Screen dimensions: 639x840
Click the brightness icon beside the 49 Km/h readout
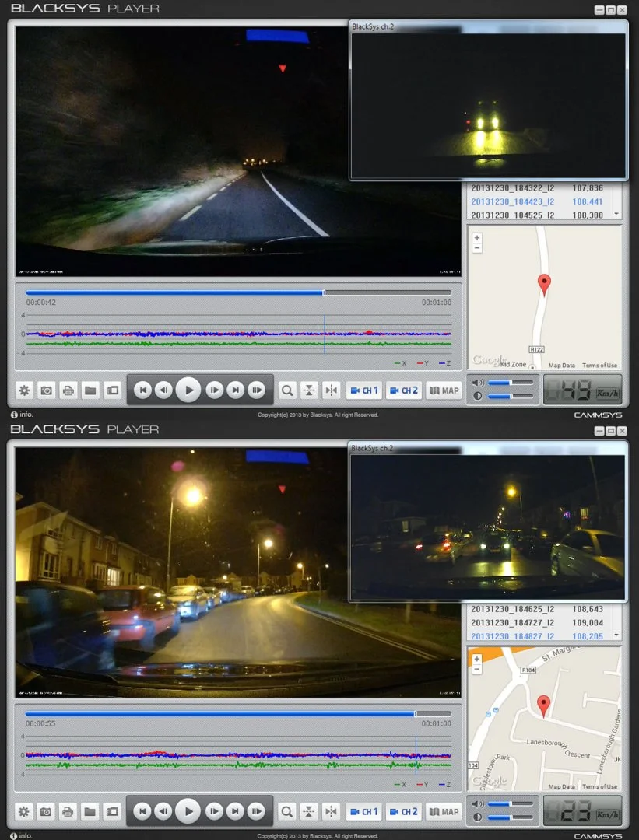[478, 396]
